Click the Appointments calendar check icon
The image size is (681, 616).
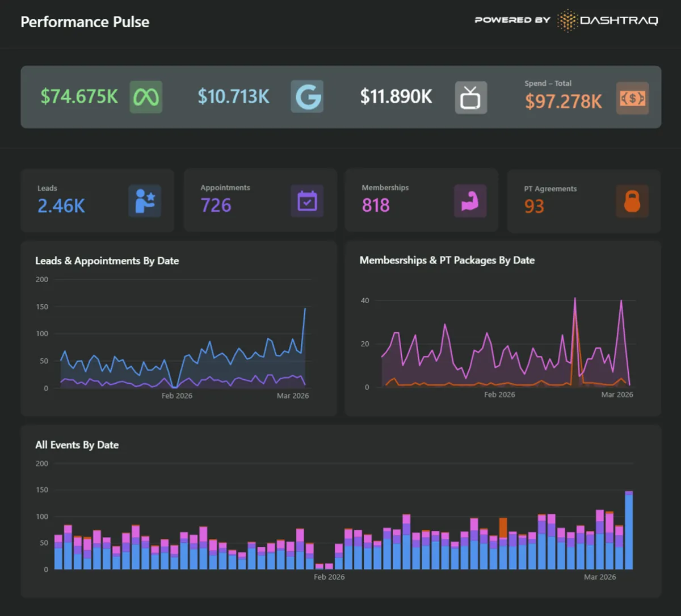click(x=307, y=201)
